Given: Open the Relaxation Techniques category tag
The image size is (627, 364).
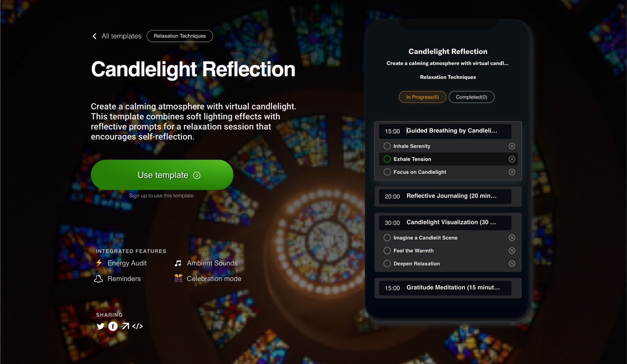Looking at the screenshot, I should (x=180, y=36).
